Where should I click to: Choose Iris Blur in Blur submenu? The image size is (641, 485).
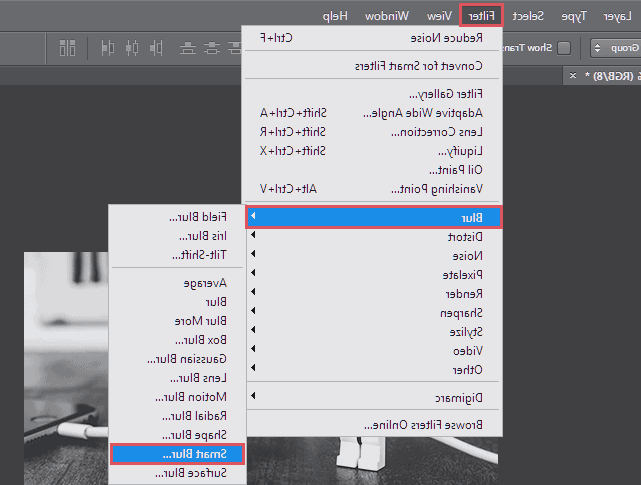(x=177, y=236)
